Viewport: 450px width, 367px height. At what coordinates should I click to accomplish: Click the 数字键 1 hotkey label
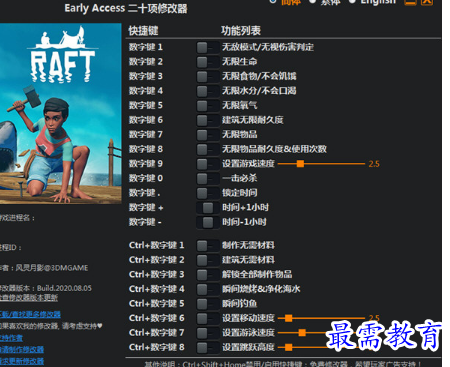coord(146,47)
